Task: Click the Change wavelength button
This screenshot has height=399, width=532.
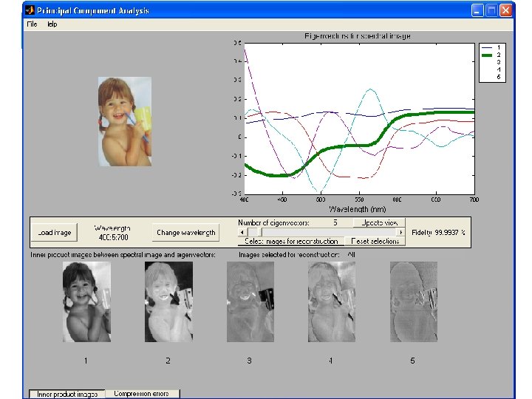Action: (x=185, y=233)
